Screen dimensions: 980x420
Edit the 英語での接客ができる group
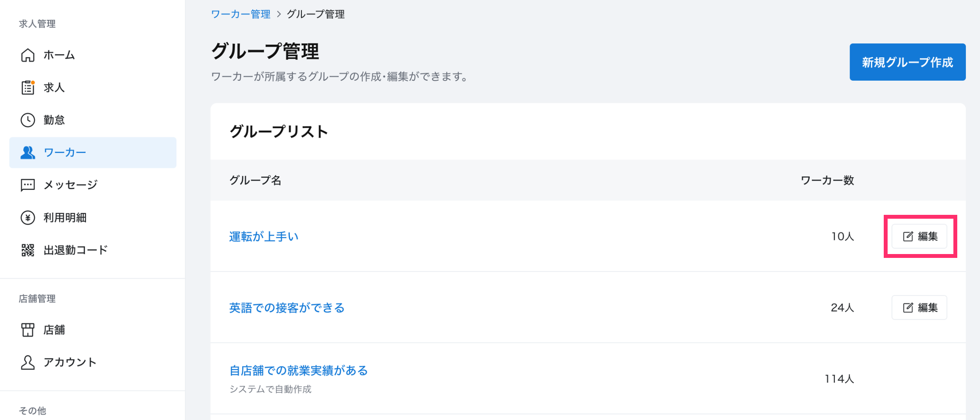920,308
